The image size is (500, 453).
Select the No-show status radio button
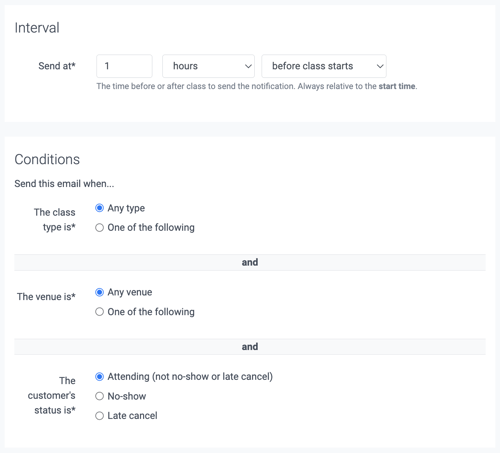[x=99, y=396]
